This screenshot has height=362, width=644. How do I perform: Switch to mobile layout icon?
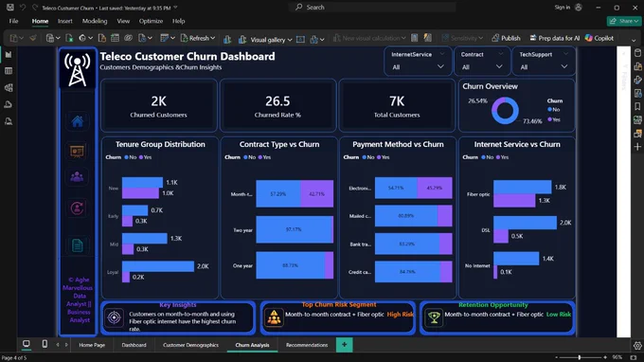click(45, 344)
